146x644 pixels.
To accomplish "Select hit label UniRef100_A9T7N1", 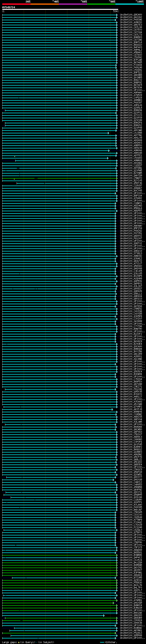I will click(x=131, y=135).
